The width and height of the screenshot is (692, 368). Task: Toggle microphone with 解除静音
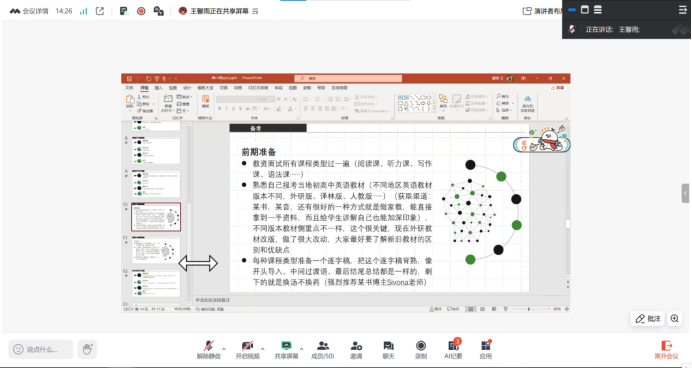tap(208, 349)
